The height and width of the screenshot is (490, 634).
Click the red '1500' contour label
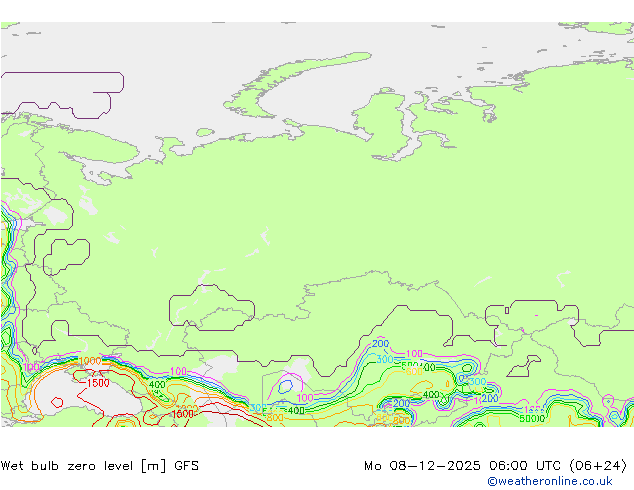(98, 382)
